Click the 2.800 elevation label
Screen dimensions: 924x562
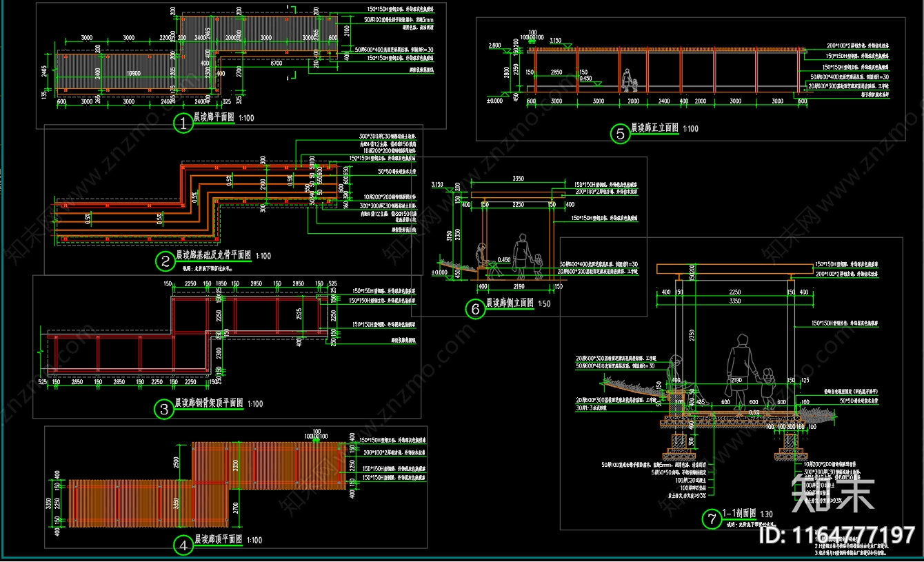click(495, 46)
